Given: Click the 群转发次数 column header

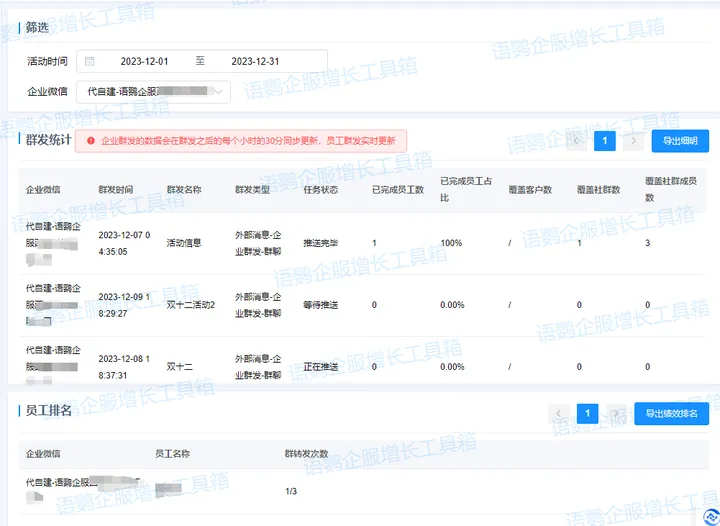Looking at the screenshot, I should (307, 454).
